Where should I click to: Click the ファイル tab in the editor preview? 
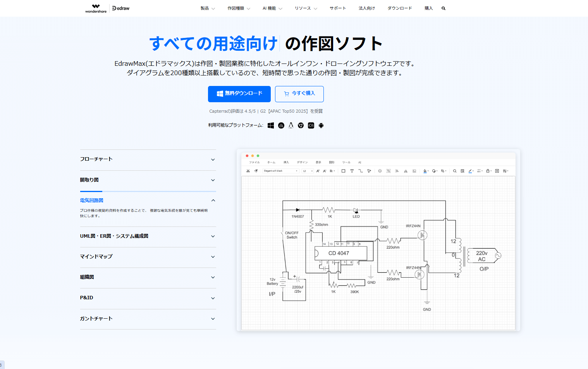pos(254,162)
